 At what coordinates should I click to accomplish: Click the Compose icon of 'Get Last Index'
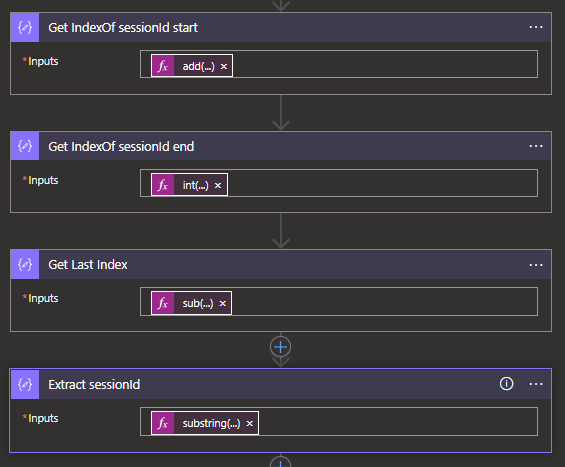pos(25,264)
